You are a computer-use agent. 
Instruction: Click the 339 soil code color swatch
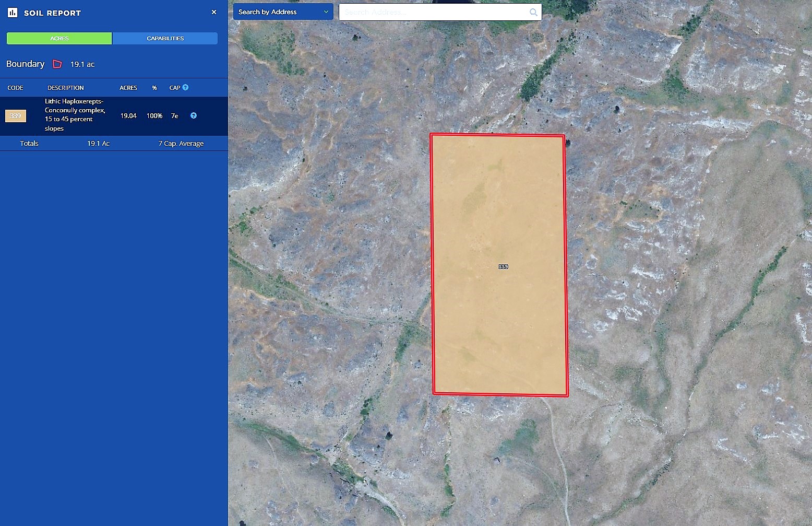click(16, 115)
